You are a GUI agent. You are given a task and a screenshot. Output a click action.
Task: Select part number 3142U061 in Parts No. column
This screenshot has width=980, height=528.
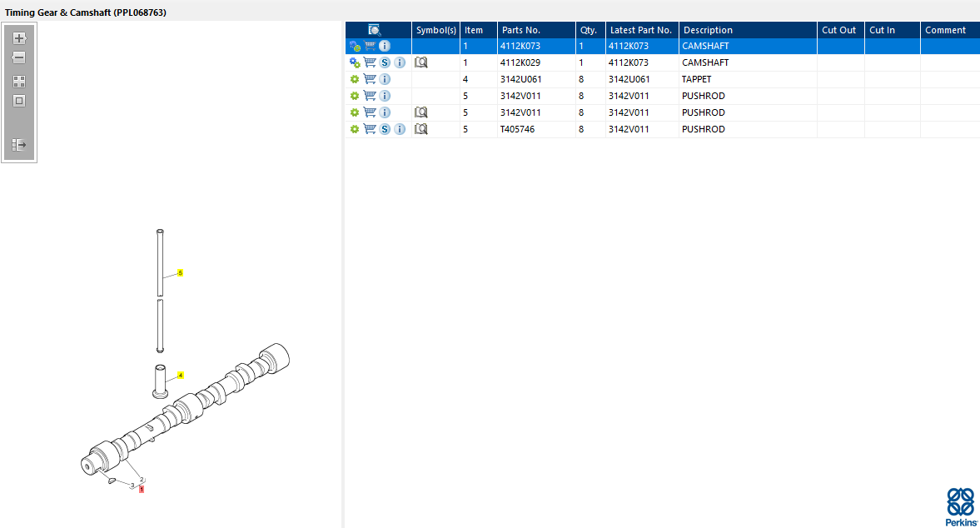click(536, 79)
